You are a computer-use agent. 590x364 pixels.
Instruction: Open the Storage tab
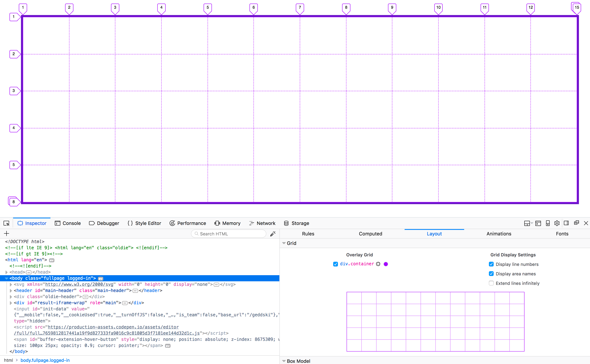[x=297, y=223]
